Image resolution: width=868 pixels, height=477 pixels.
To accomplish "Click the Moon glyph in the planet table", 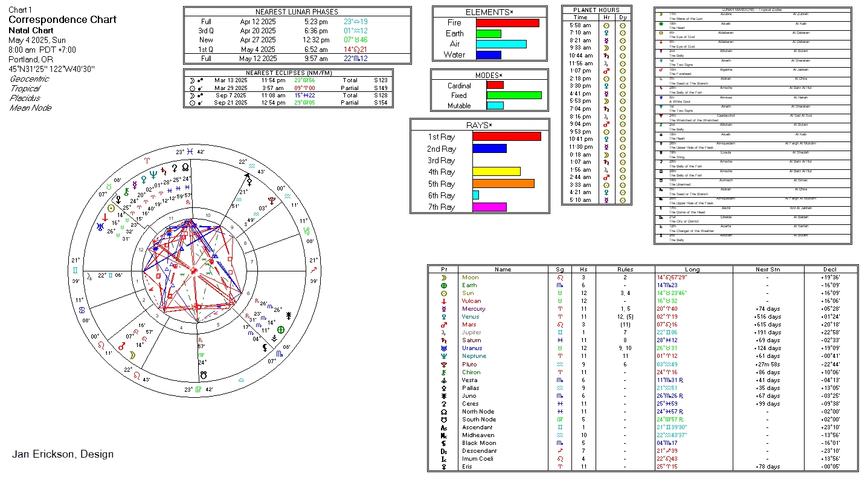I will (x=443, y=277).
